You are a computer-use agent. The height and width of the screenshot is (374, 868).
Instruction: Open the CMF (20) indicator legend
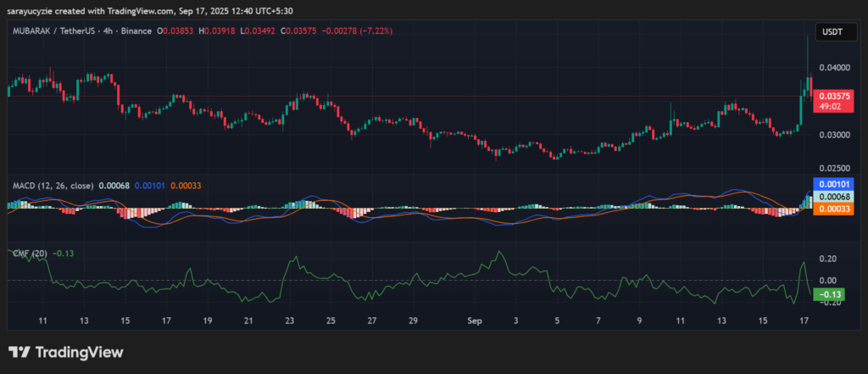pyautogui.click(x=30, y=254)
